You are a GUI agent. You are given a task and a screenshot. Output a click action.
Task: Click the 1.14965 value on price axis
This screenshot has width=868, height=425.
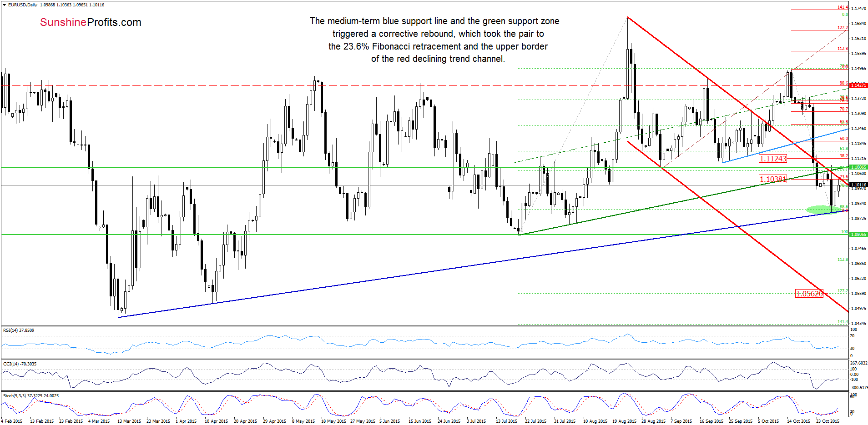tap(858, 69)
